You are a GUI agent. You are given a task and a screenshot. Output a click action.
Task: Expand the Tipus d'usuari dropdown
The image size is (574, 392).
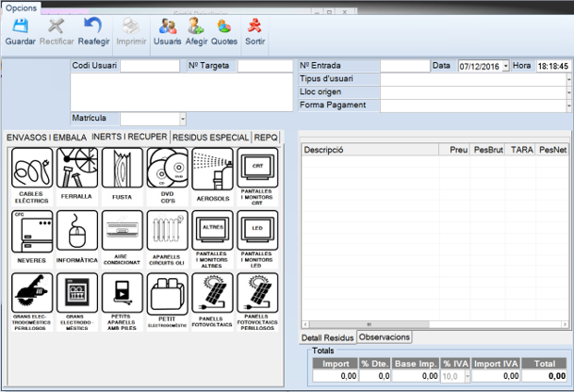click(569, 79)
